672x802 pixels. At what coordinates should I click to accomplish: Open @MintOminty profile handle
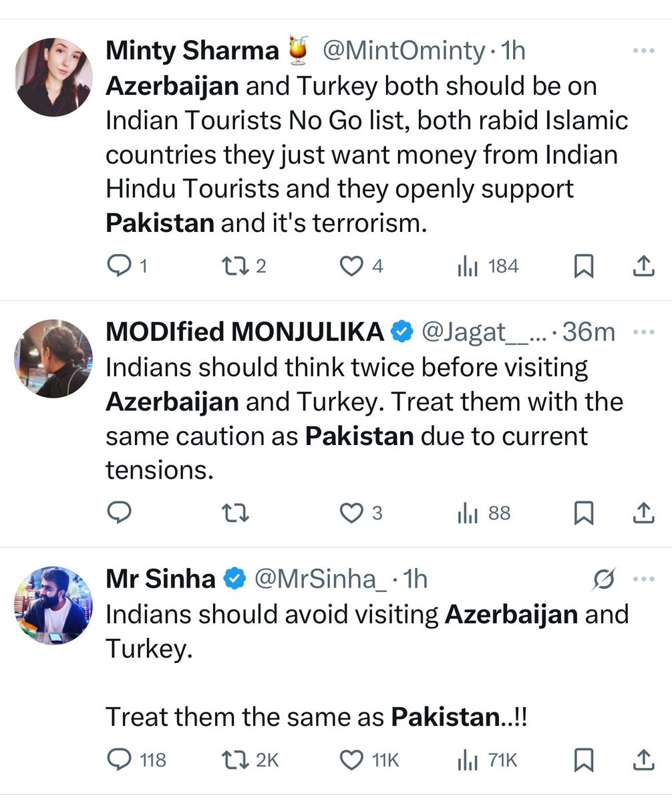point(403,51)
